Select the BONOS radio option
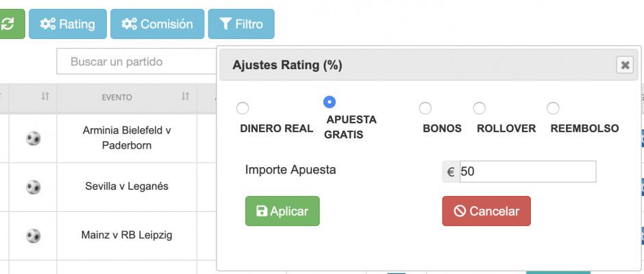Screen dimensions: 644x274 425,108
